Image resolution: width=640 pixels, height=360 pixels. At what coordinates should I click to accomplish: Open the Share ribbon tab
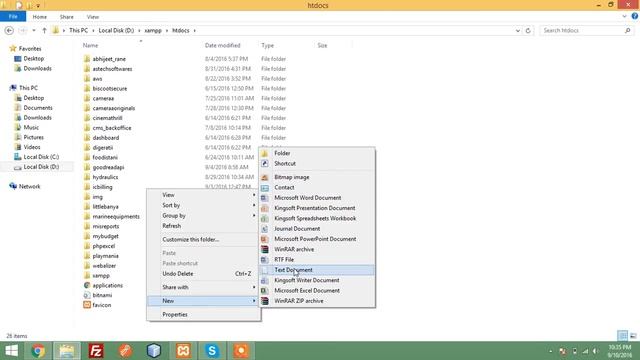tap(67, 17)
